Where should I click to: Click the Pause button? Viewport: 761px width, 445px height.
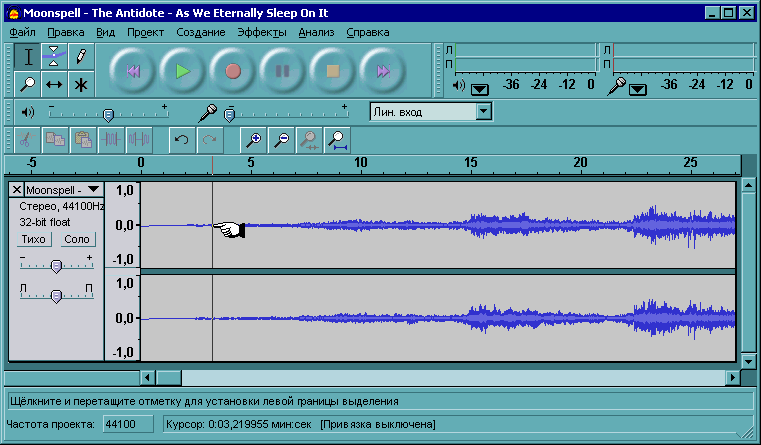point(282,71)
